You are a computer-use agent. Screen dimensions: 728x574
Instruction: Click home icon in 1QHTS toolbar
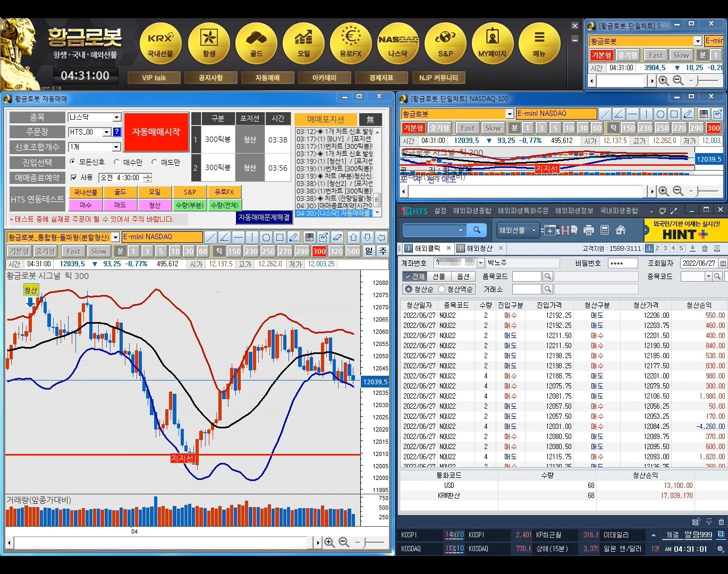tap(621, 230)
